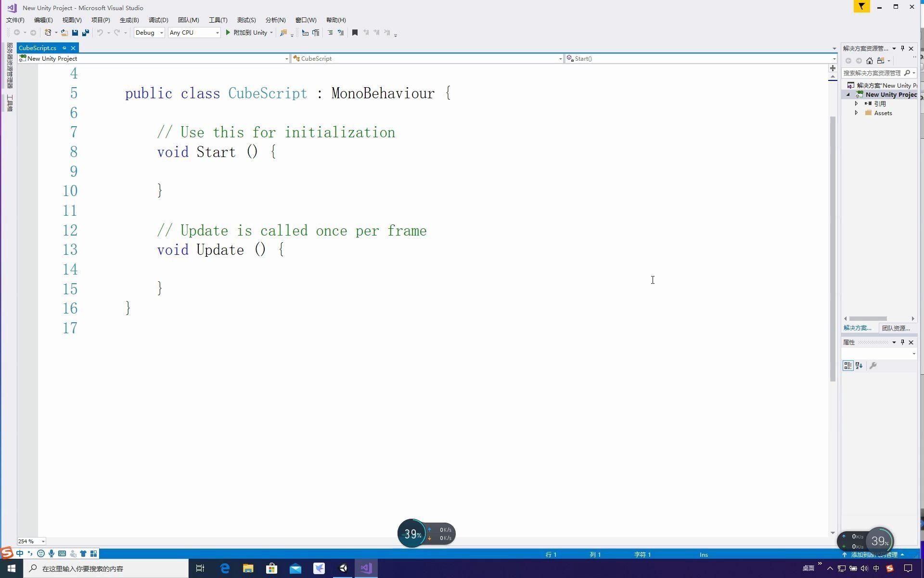This screenshot has width=924, height=578.
Task: Open the 工具(T) menu
Action: (x=218, y=20)
